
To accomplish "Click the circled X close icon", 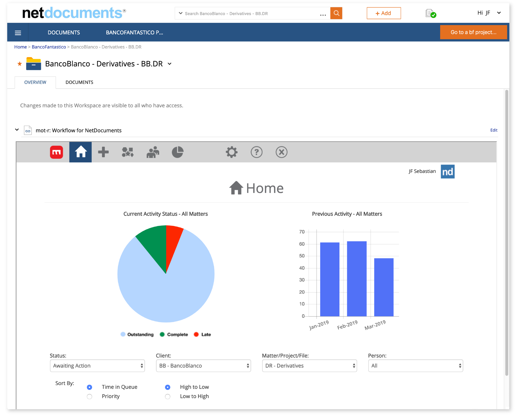I will point(281,152).
